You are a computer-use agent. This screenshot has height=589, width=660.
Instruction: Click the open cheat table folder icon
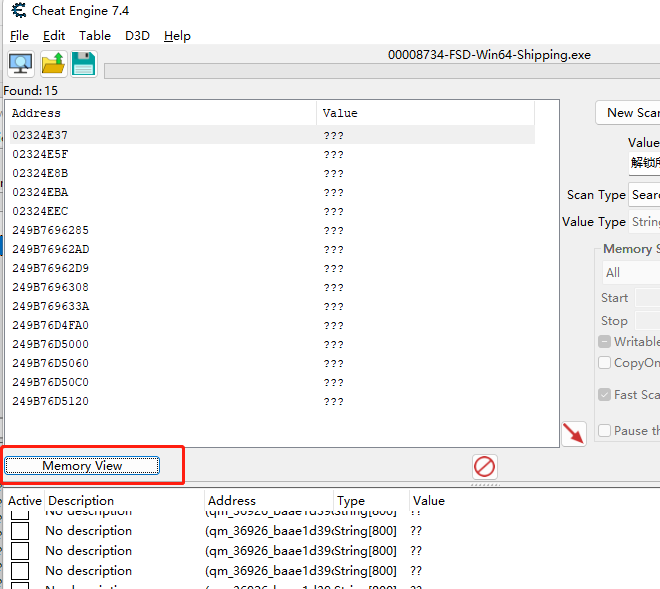53,64
